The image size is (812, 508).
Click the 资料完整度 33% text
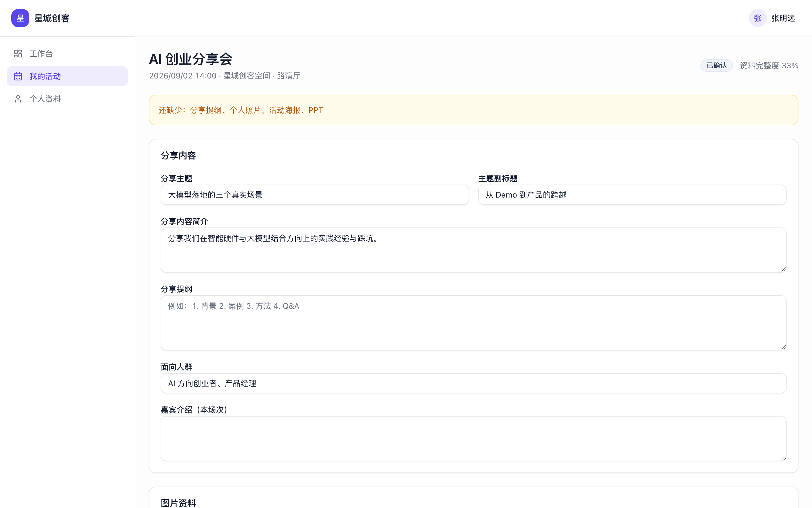[x=769, y=65]
